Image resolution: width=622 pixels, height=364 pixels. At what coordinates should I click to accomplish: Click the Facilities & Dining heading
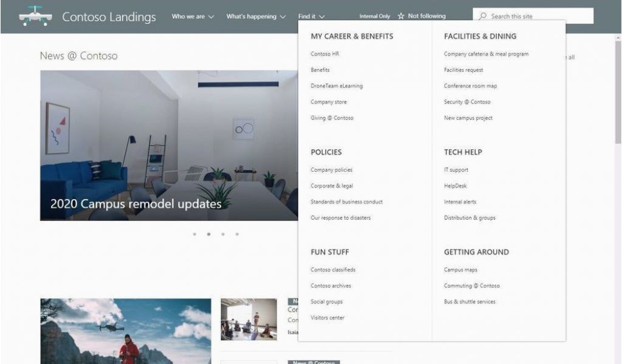click(x=480, y=36)
